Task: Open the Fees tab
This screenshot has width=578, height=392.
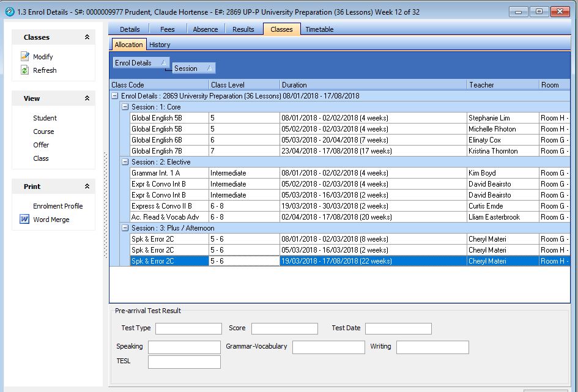Action: click(167, 29)
